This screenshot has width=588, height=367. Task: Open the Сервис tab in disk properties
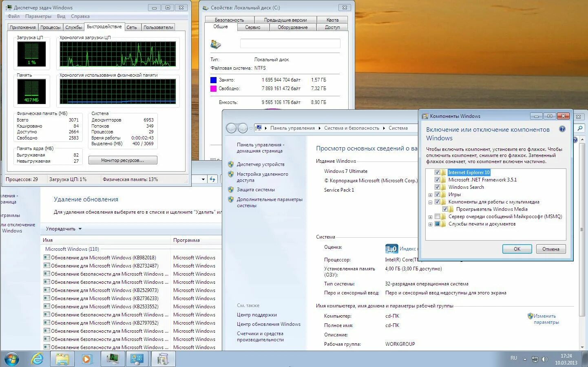click(x=252, y=27)
